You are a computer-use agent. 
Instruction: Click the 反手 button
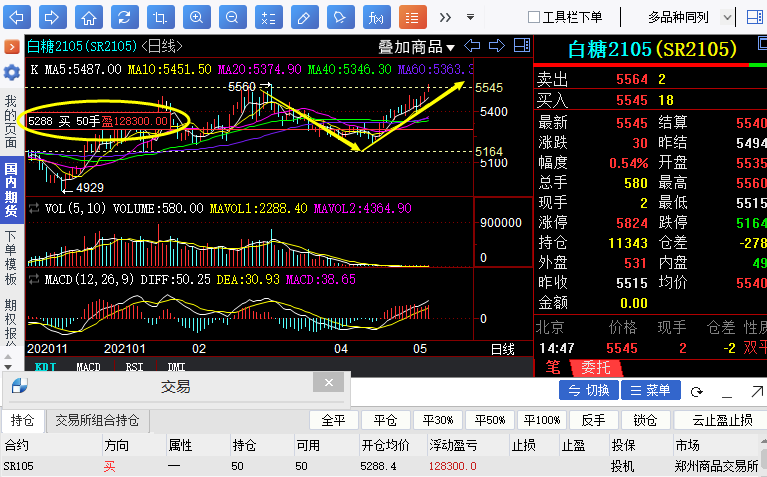point(593,420)
